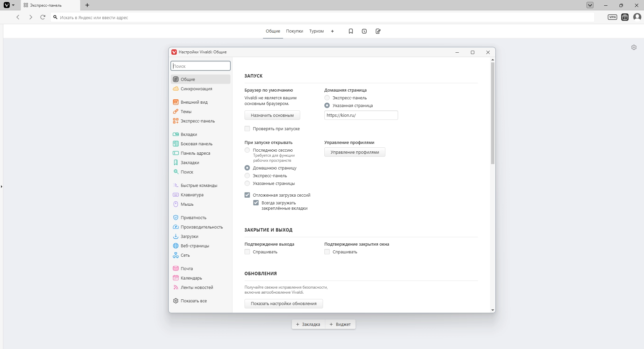This screenshot has width=644, height=349.
Task: Open the Клавиатура settings section
Action: pos(201,195)
